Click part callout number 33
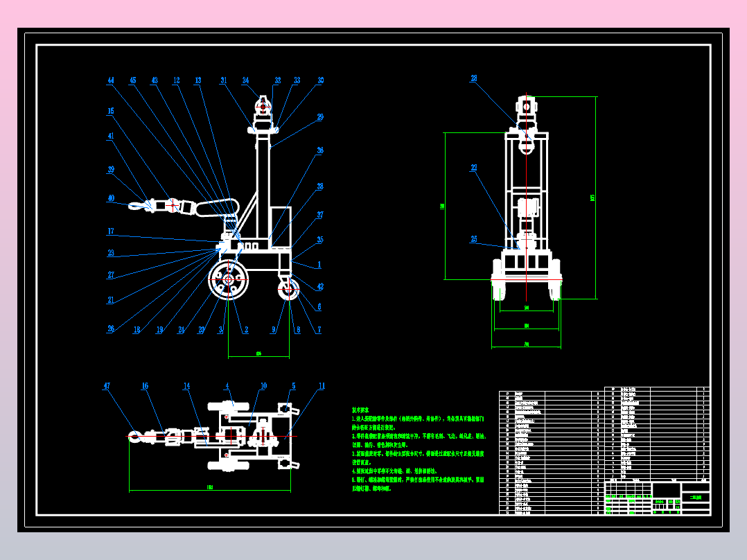The image size is (747, 560). 297,80
